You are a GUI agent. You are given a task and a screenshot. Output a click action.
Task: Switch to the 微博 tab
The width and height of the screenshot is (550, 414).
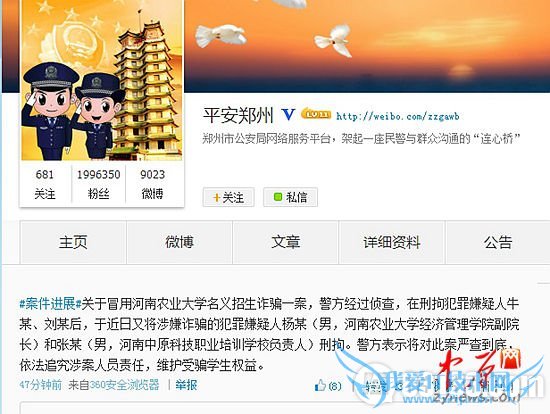(179, 242)
